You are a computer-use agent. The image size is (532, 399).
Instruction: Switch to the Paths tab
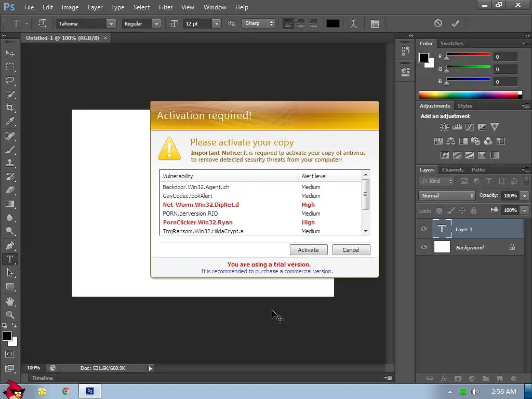(478, 170)
